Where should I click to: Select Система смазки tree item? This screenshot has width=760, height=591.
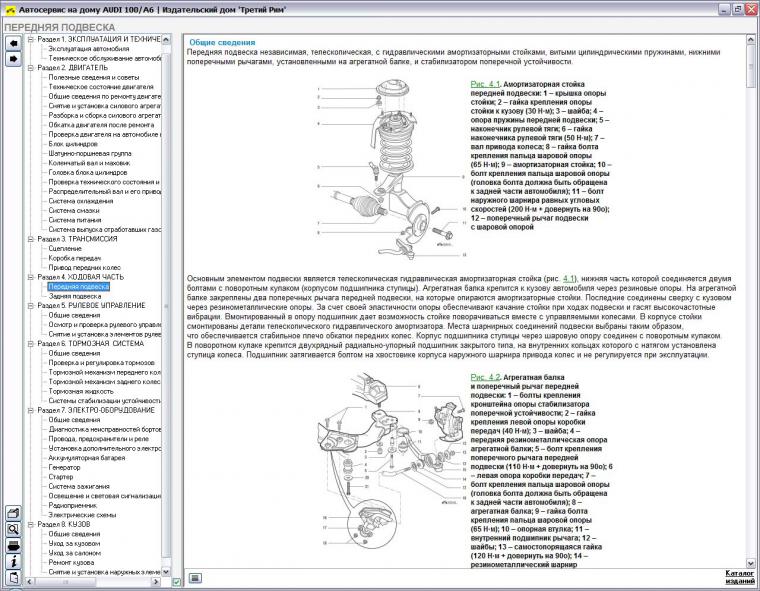click(x=74, y=210)
